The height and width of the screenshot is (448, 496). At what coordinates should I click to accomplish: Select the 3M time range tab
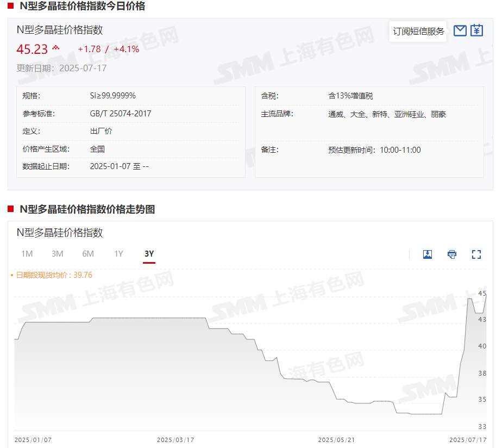(58, 254)
